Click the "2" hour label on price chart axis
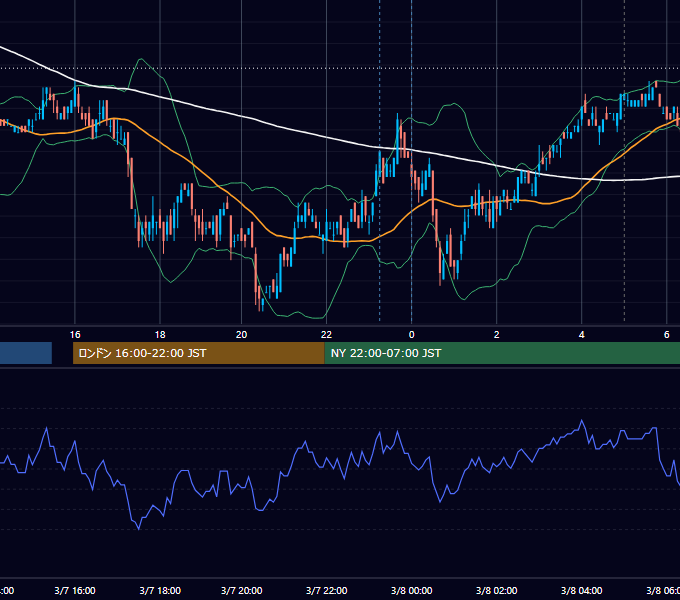Viewport: 680px width, 600px height. [x=497, y=334]
